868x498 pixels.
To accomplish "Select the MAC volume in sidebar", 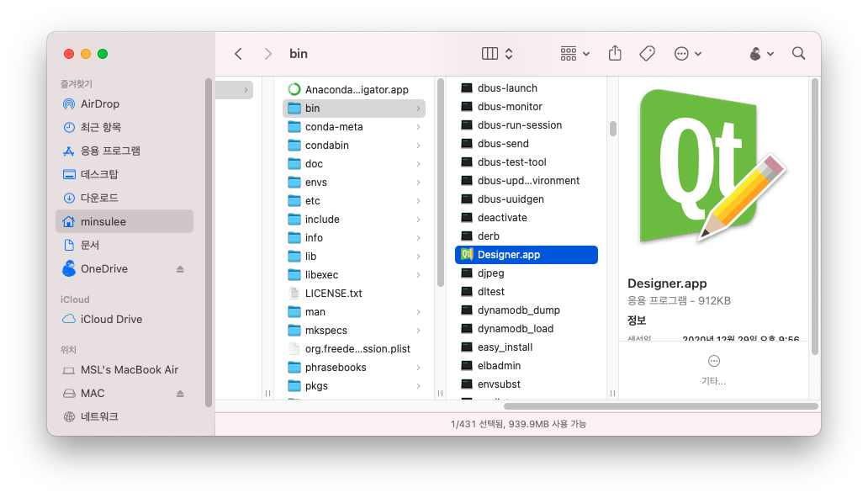I will (124, 394).
